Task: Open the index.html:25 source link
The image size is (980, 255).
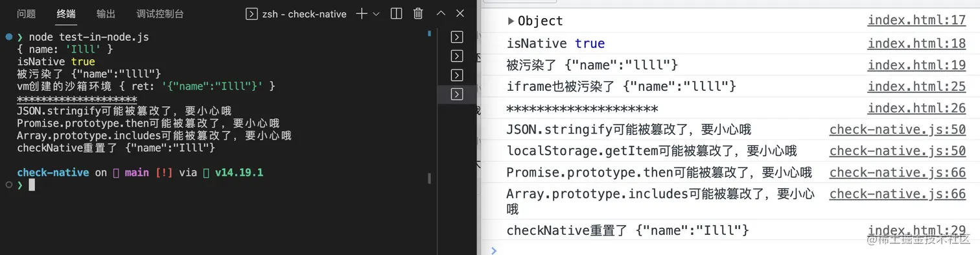Action: coord(916,86)
